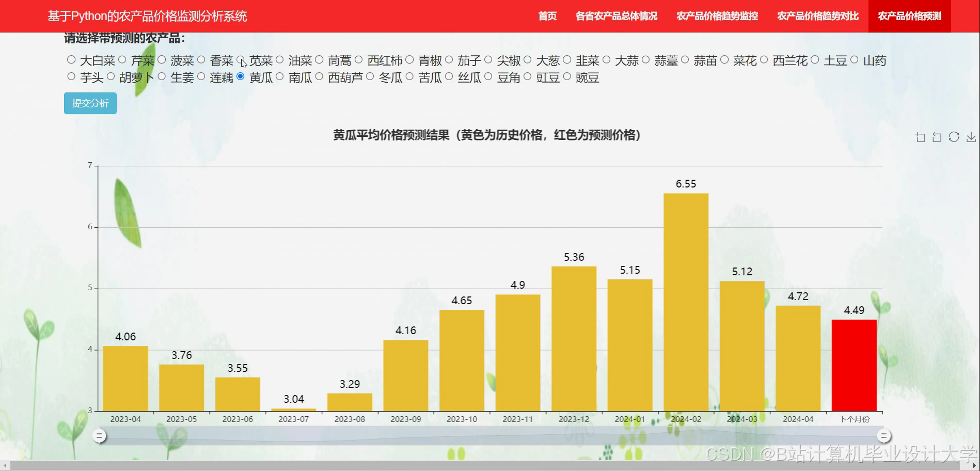Select the 豇豆 radio button

click(x=527, y=76)
